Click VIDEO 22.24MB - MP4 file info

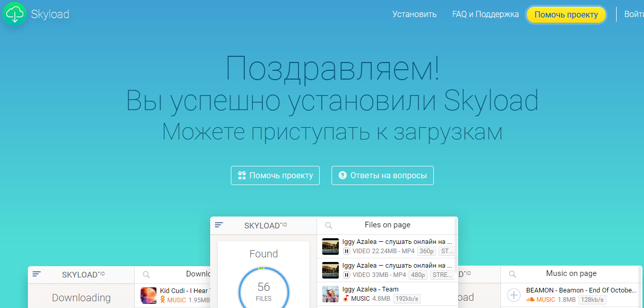[x=384, y=251]
